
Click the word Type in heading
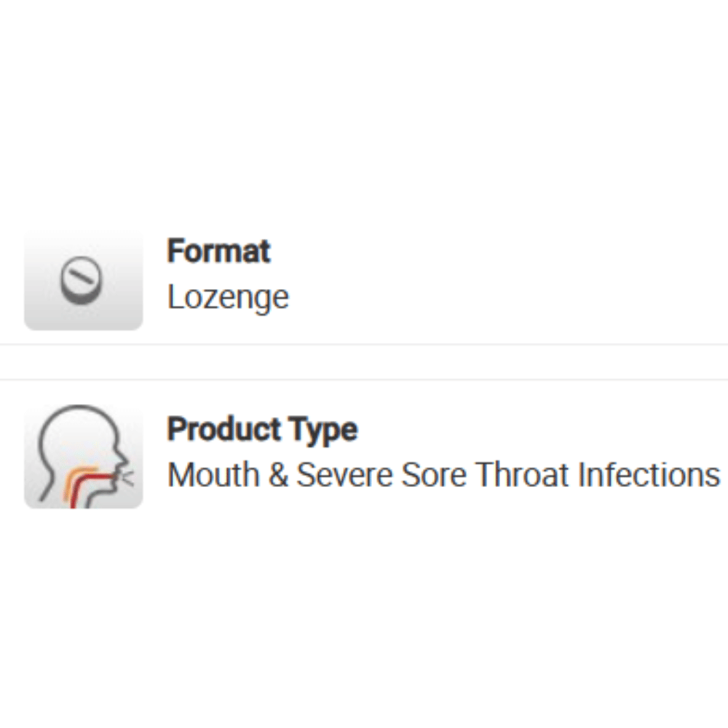coord(331,430)
